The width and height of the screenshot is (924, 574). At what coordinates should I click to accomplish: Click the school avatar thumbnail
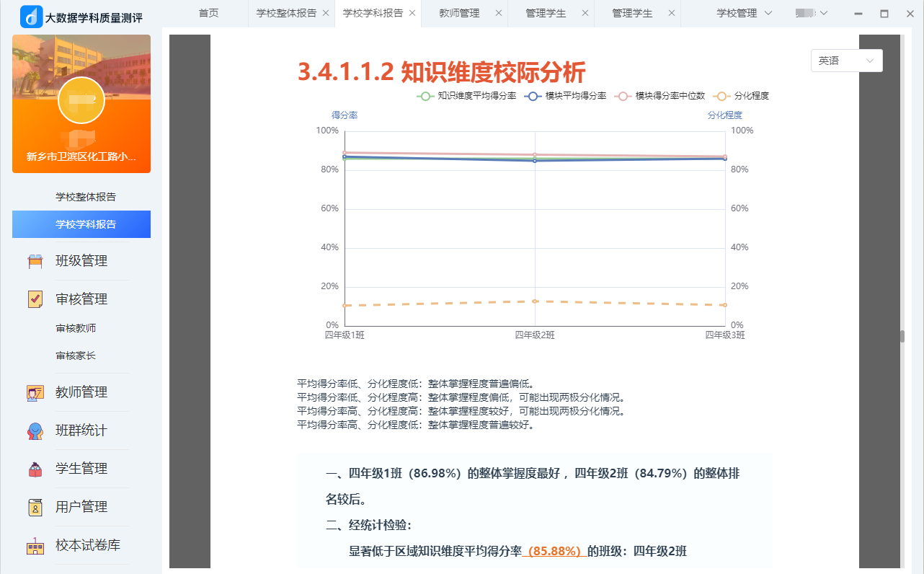pyautogui.click(x=81, y=100)
